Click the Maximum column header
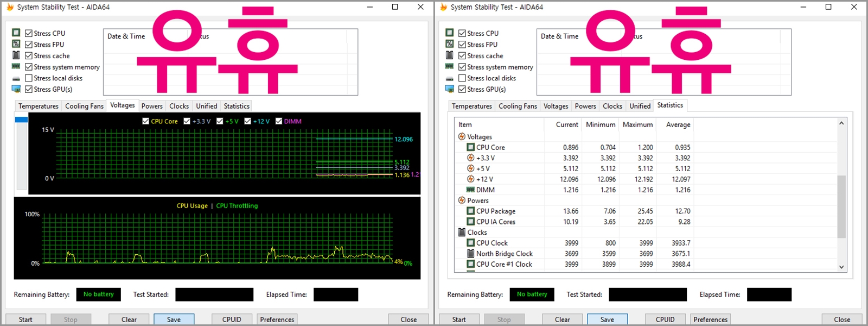The image size is (868, 326). [x=637, y=124]
